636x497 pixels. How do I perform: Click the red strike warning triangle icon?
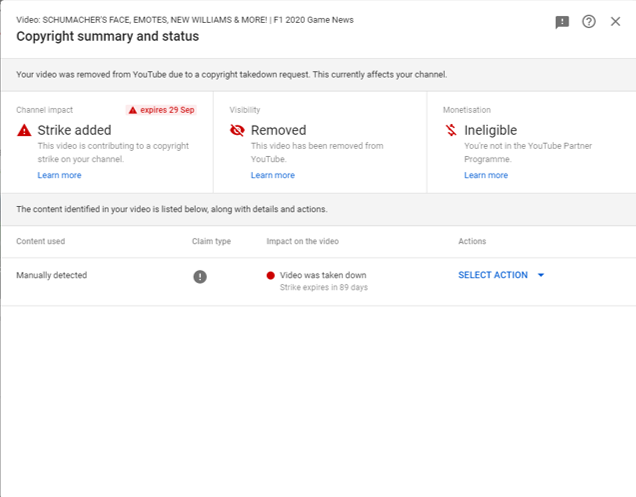[x=24, y=130]
